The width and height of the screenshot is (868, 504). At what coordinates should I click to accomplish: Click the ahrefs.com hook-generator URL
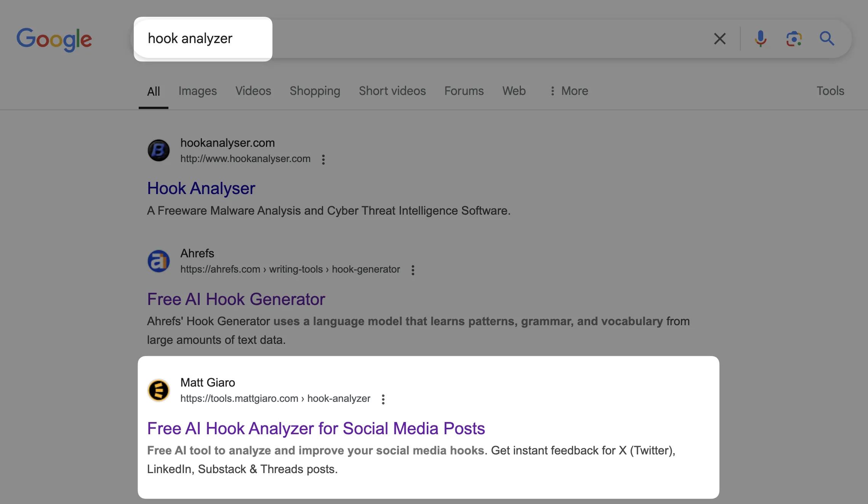pyautogui.click(x=290, y=270)
